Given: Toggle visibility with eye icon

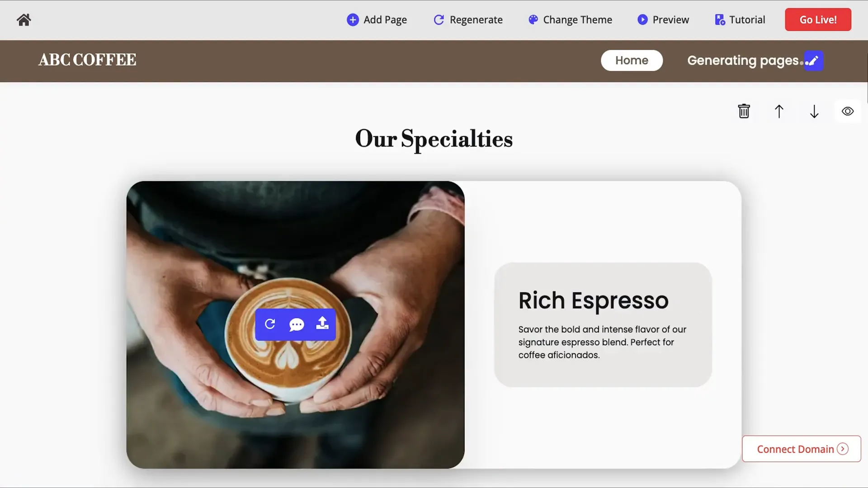Looking at the screenshot, I should [847, 111].
